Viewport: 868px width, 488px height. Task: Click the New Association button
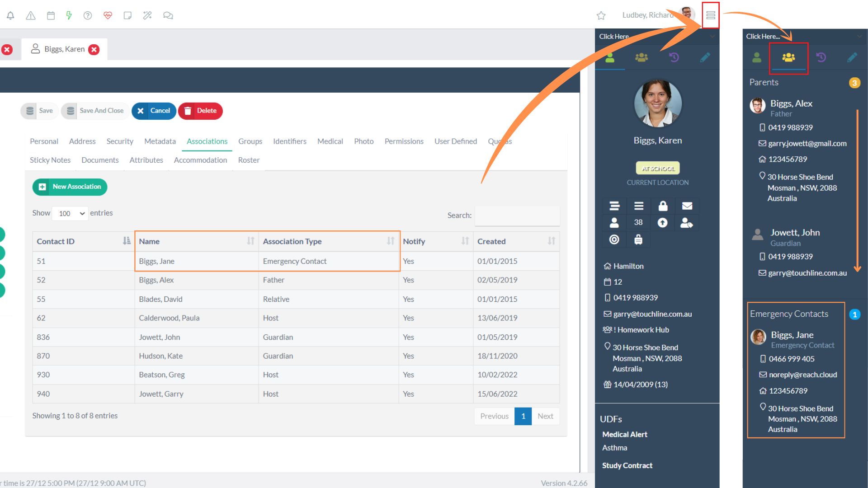tap(70, 187)
